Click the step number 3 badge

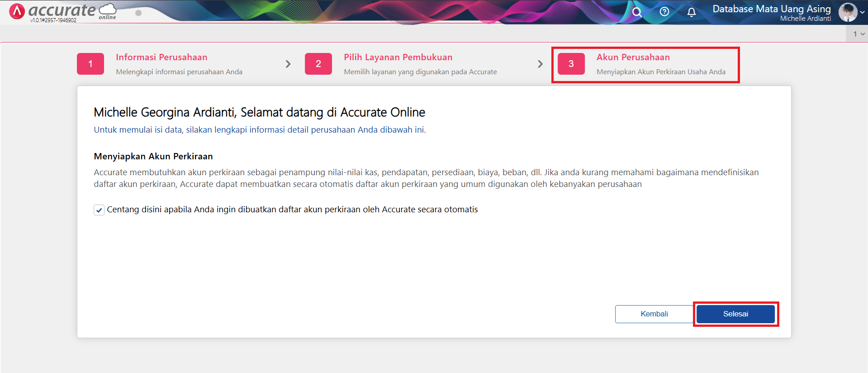(571, 64)
